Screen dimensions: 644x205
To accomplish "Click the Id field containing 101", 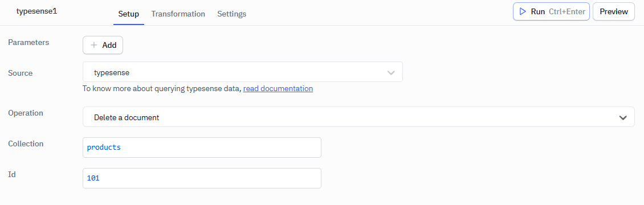I will coord(202,178).
